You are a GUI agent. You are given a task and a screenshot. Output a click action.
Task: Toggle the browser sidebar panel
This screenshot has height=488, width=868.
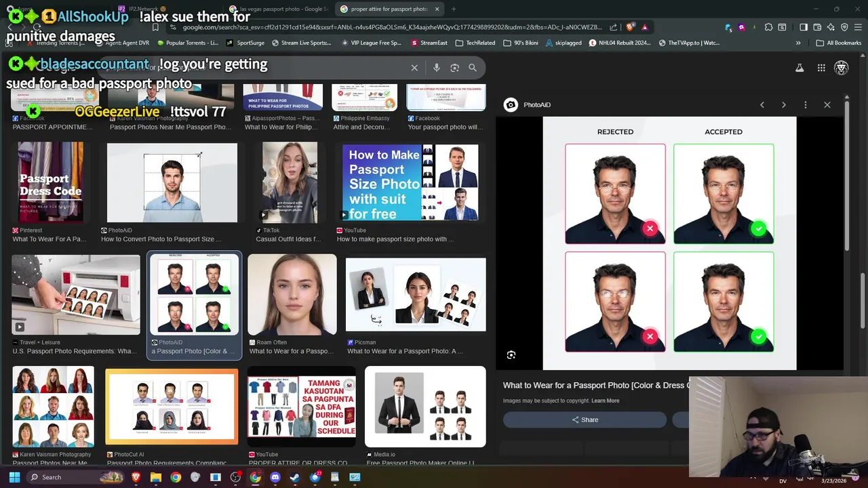[804, 27]
